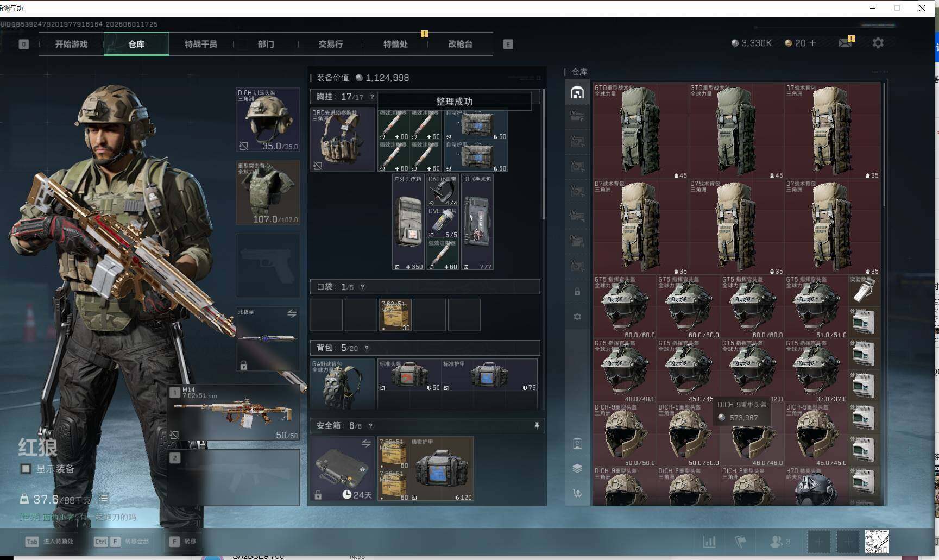This screenshot has width=939, height=560.
Task: Switch to the 开始游戏 tab
Action: (x=71, y=44)
